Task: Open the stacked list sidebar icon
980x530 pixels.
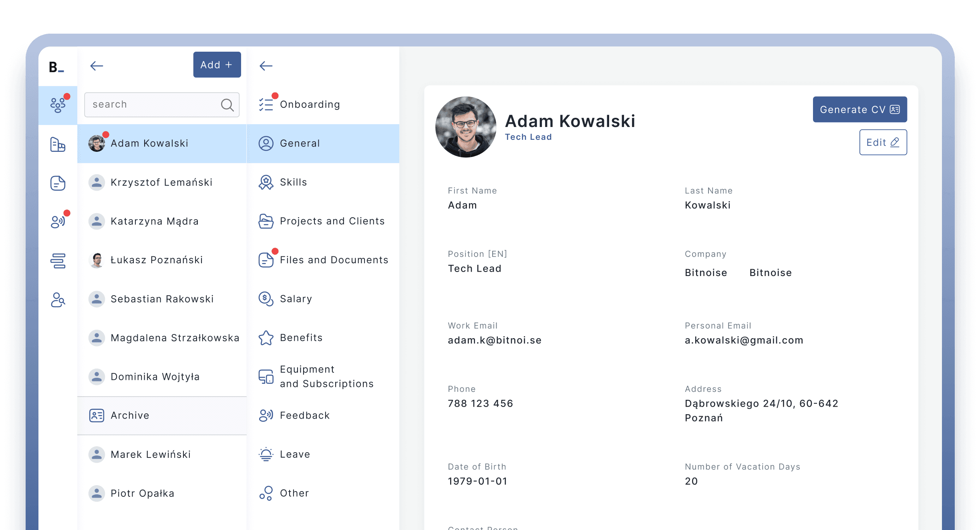Action: coord(58,261)
